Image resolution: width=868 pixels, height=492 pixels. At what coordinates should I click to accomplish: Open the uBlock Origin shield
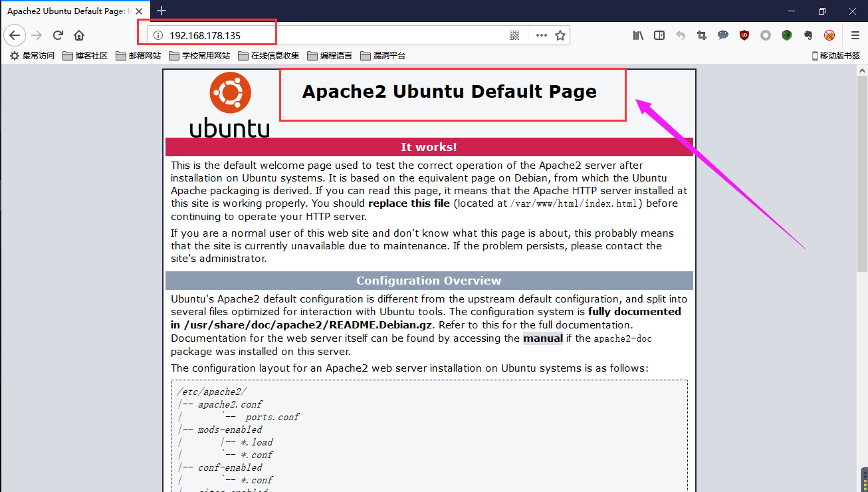coord(744,35)
